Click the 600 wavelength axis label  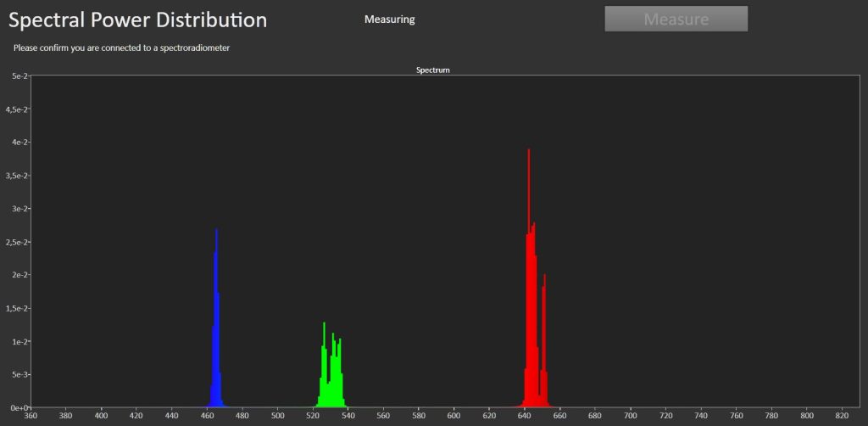[454, 416]
